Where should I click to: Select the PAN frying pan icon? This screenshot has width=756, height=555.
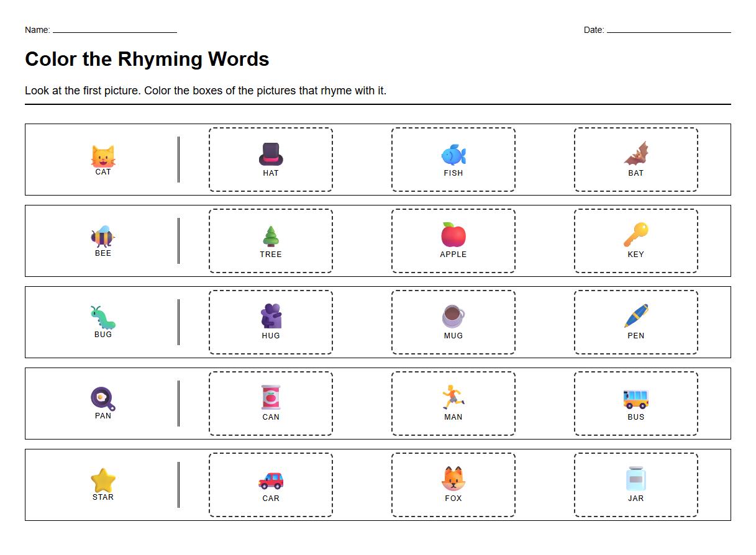pos(102,399)
